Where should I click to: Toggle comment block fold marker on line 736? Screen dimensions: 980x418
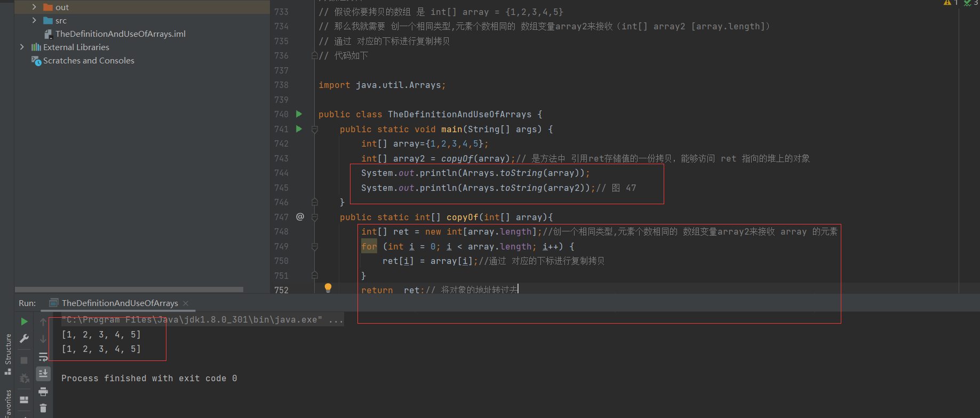click(315, 55)
